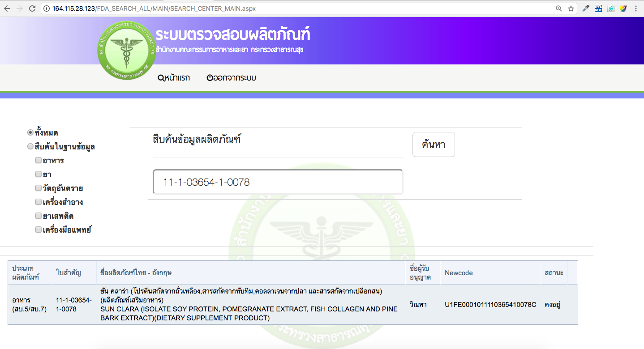
Task: Check the เครื่องสำอาง checkbox
Action: 39,202
